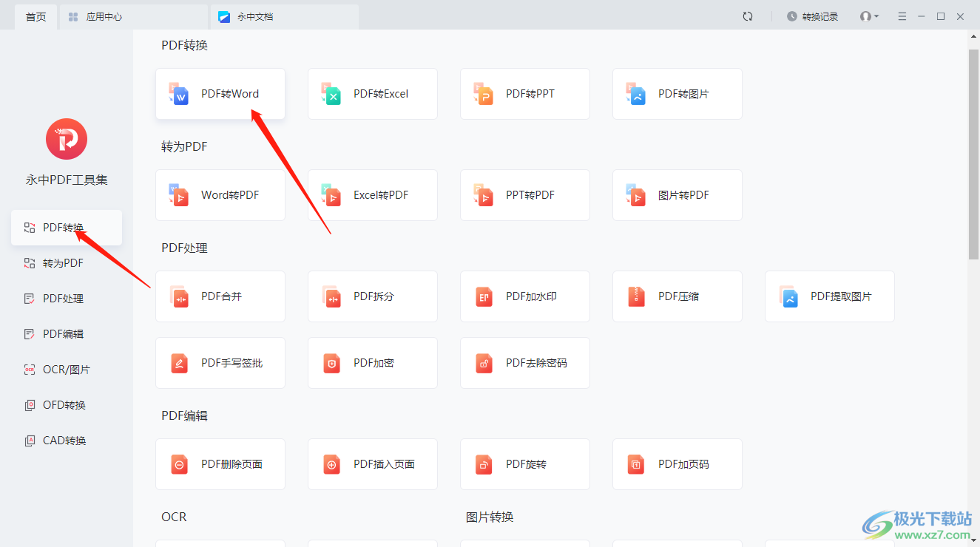
Task: Open 转换记录 conversion history
Action: coord(812,16)
